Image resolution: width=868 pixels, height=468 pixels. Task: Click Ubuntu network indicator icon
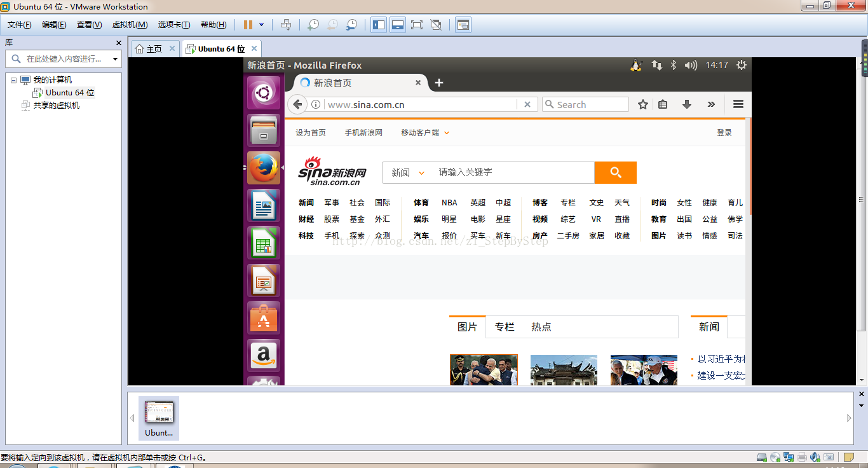click(x=657, y=65)
